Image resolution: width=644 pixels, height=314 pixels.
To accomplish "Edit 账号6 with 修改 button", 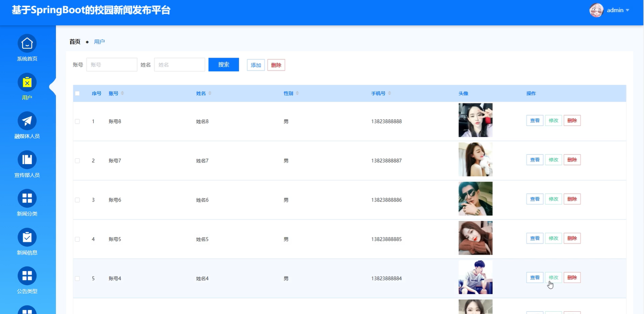I will 553,199.
